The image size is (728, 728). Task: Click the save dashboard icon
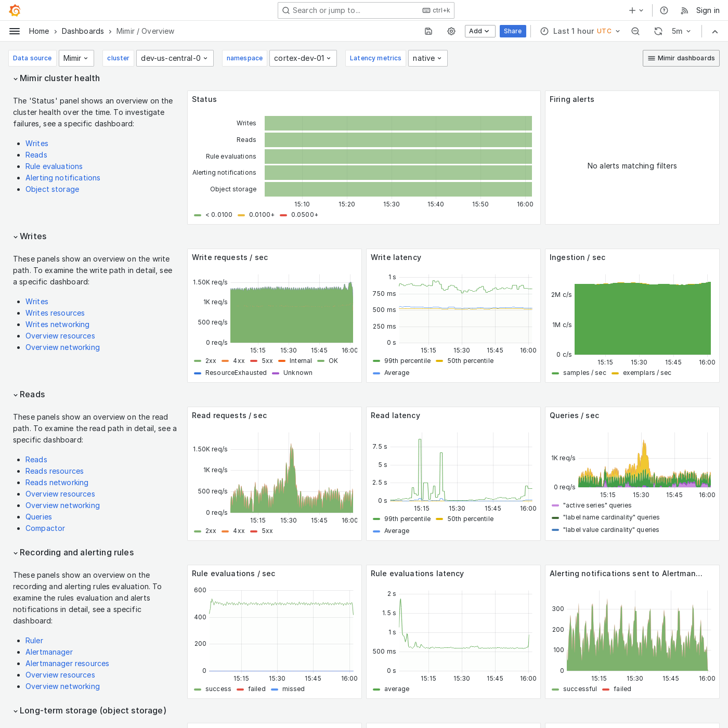pos(428,31)
